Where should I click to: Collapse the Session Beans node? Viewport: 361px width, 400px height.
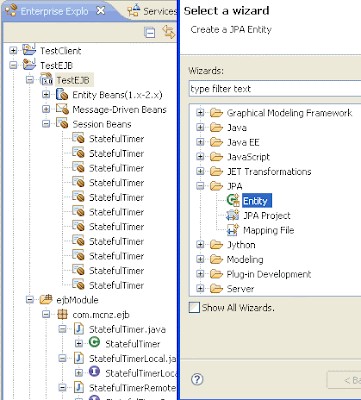click(x=46, y=124)
